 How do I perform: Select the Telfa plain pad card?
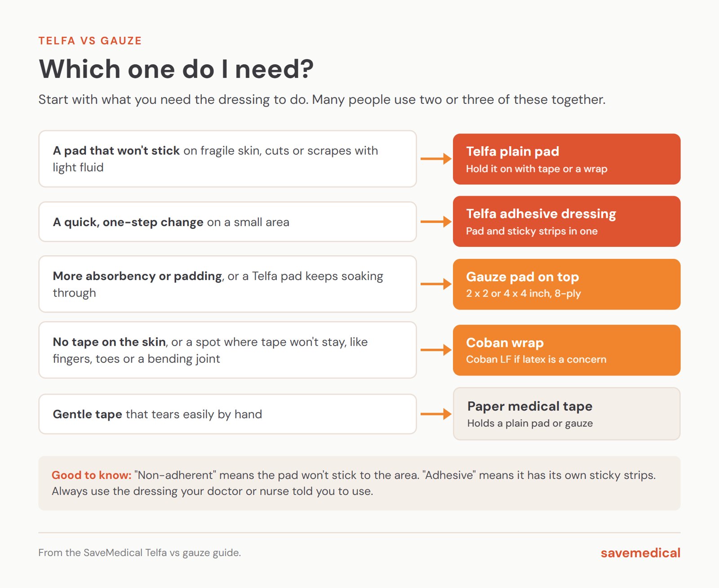coord(567,159)
